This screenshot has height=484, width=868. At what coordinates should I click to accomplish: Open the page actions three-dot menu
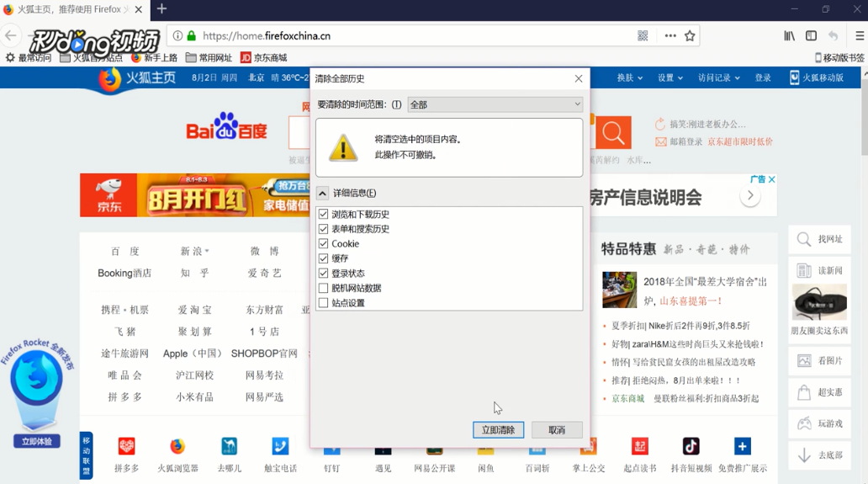click(670, 36)
